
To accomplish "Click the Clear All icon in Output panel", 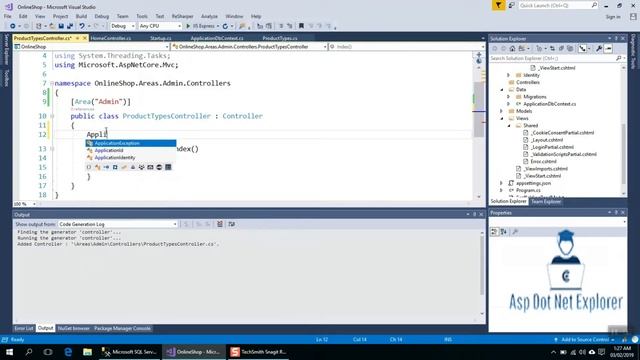I will (220, 224).
